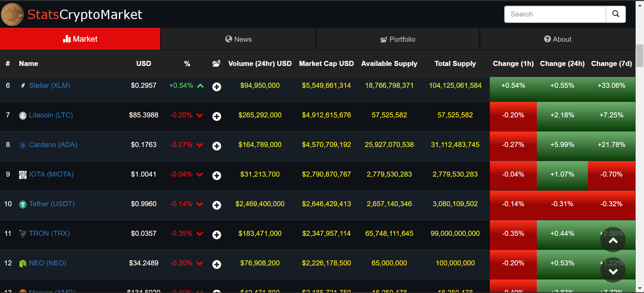Focus the Search input field
Screen dimensions: 644x293
(x=555, y=14)
